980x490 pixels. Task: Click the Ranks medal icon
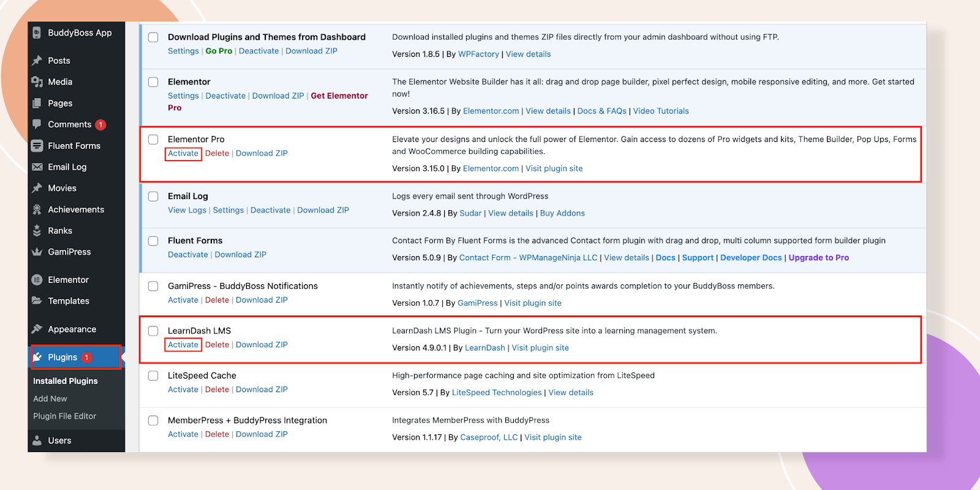click(x=37, y=231)
